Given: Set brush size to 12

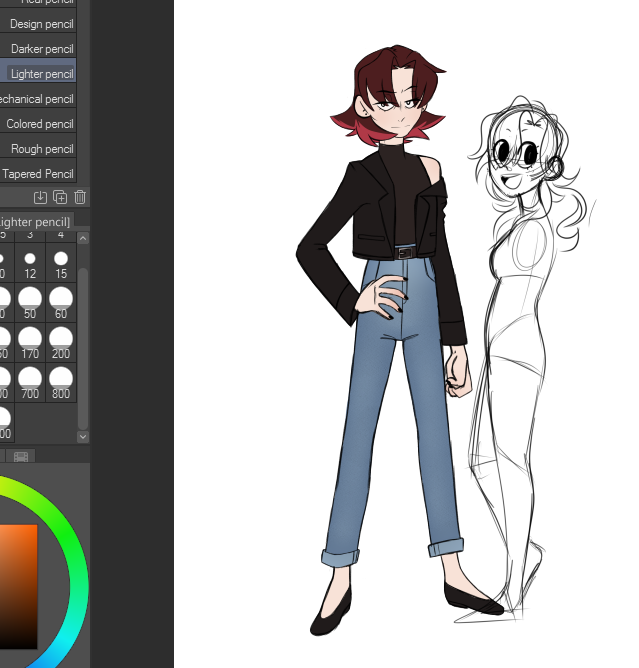Looking at the screenshot, I should (x=30, y=264).
